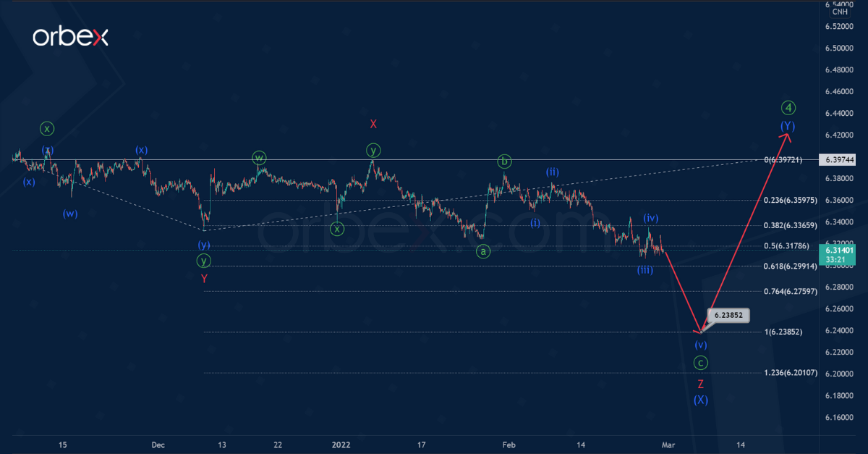Viewport: 868px width, 454px height.
Task: Click 6.38000 on the price axis
Action: [840, 179]
